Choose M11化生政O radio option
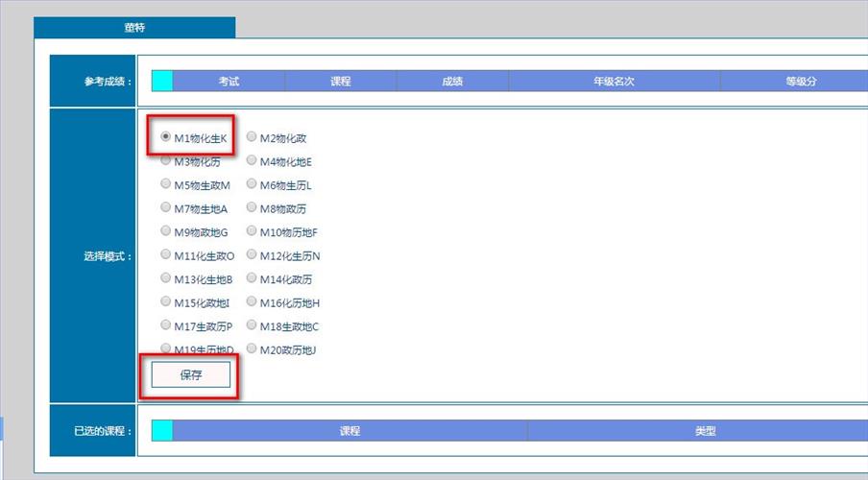868x480 pixels. coord(166,255)
